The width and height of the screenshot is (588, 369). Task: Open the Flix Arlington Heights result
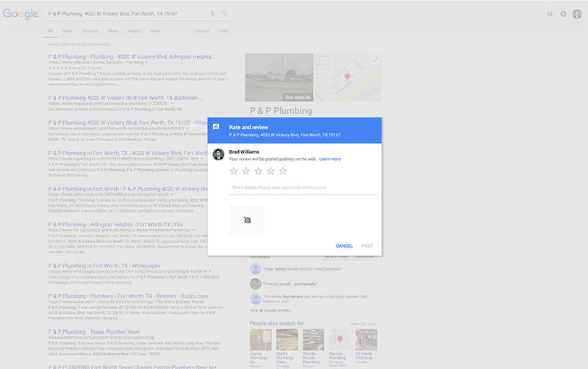115,224
